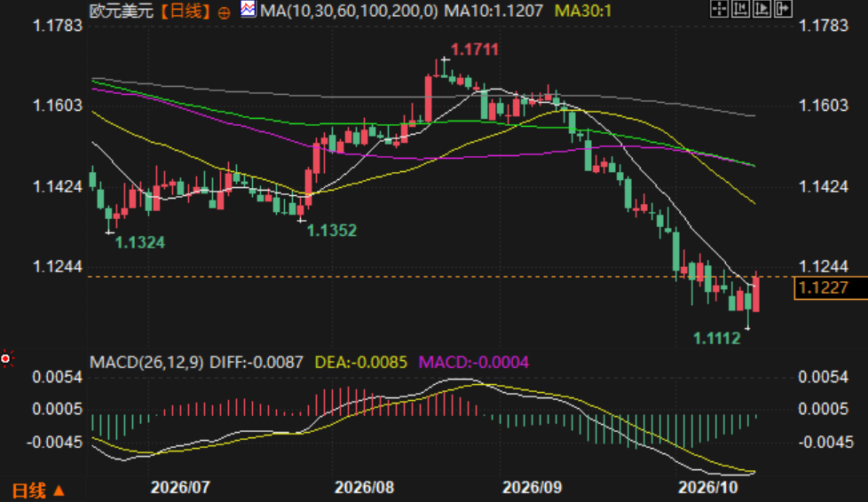Open the 【日线】 timeframe label in header
Screen dimensions: 868x502
(185, 11)
